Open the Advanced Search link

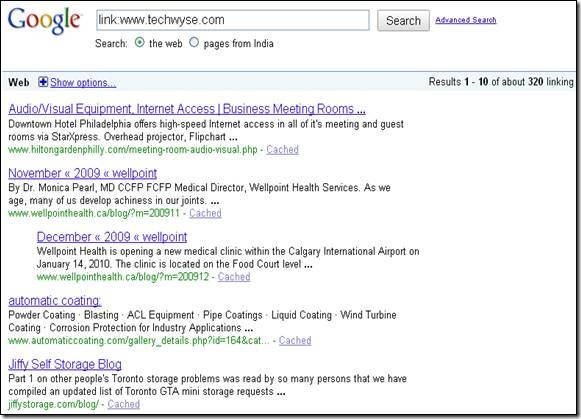[x=466, y=20]
